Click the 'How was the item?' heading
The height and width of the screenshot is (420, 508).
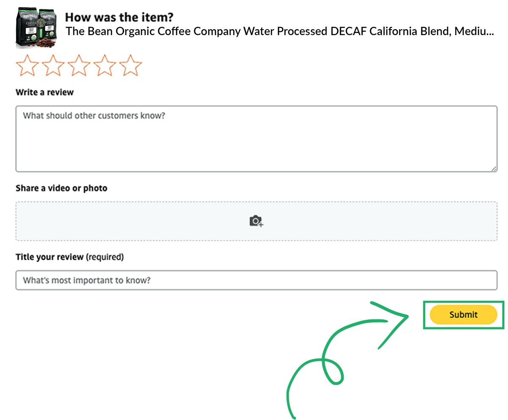(x=119, y=17)
